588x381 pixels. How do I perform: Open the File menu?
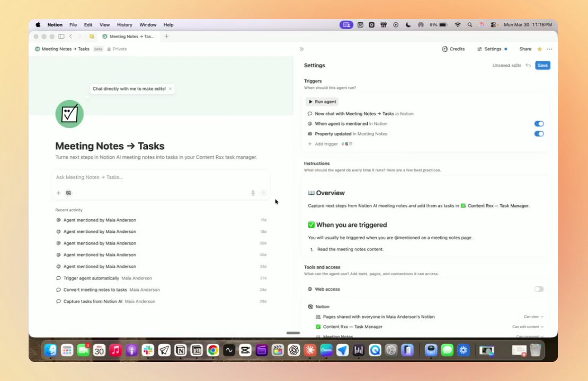point(73,25)
